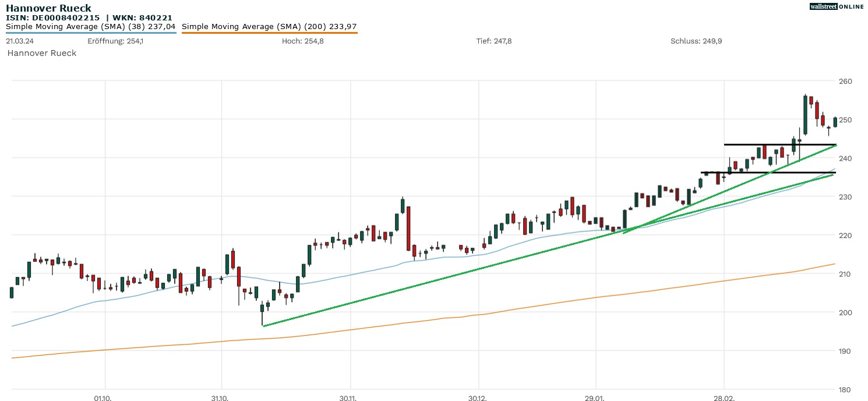
Task: Toggle the SMA (38) legend entry
Action: tap(90, 26)
